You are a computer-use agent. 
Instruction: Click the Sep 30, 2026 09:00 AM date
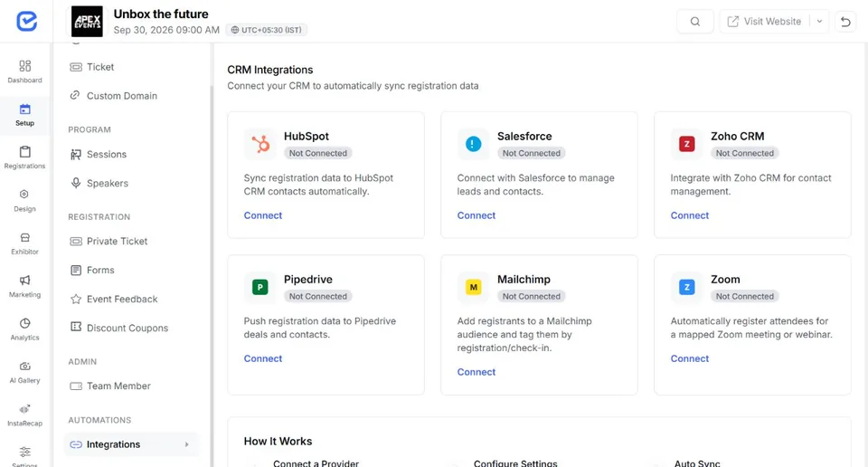[x=166, y=30]
